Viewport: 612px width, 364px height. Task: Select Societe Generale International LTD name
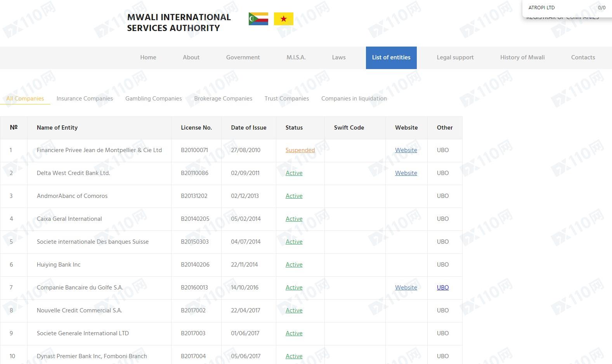pyautogui.click(x=83, y=333)
